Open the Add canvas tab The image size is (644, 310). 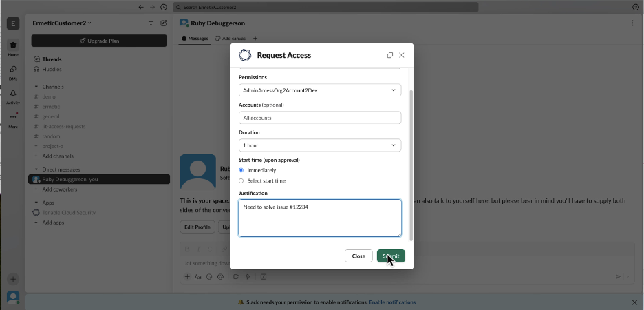point(230,39)
